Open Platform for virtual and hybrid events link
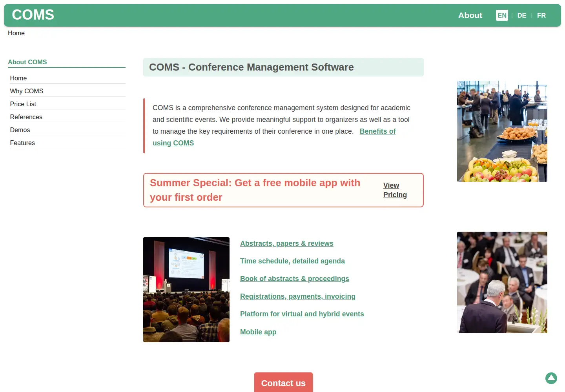 coord(302,314)
